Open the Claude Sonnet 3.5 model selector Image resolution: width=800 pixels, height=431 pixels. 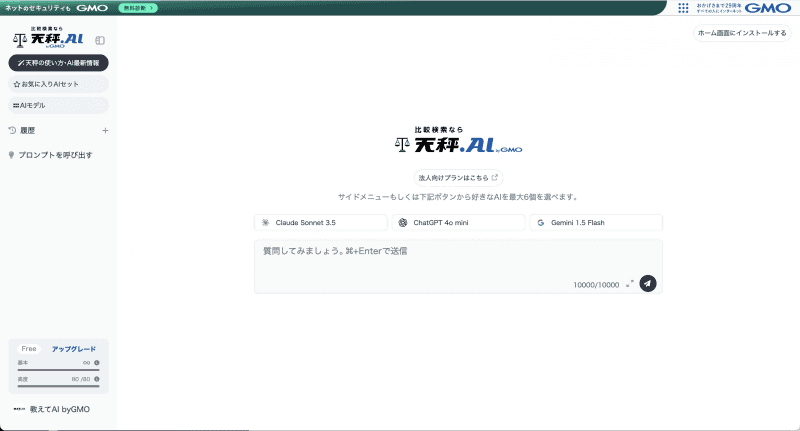(x=321, y=222)
